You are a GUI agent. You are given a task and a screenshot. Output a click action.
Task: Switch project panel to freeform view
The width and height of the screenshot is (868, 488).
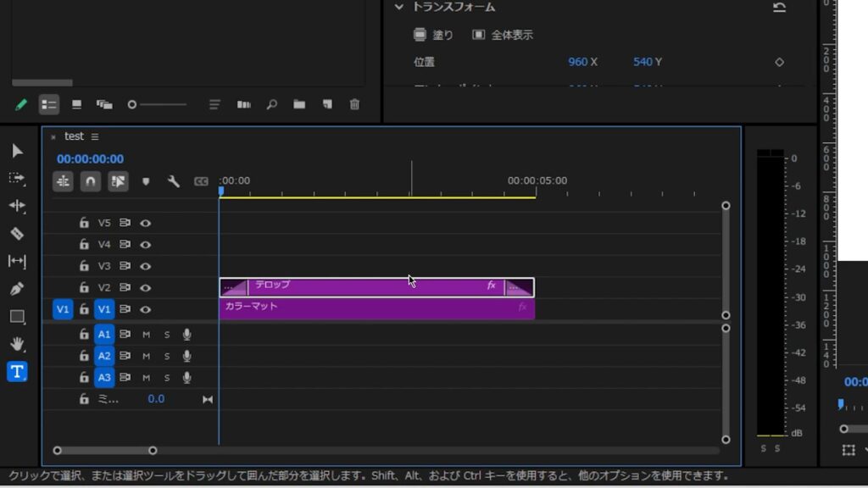[104, 104]
